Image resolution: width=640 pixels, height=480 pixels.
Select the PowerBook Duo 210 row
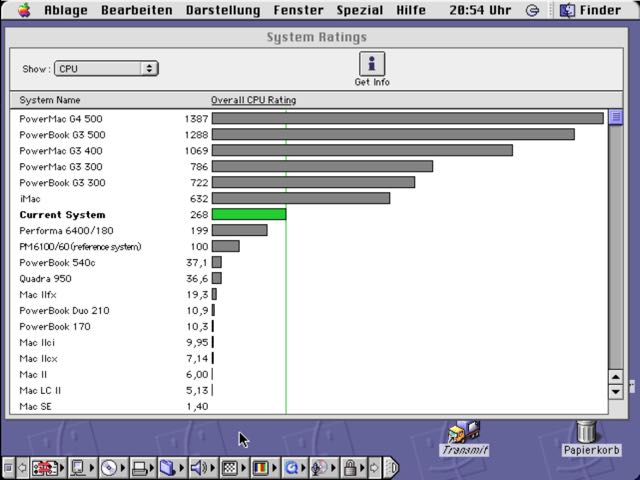coord(309,311)
